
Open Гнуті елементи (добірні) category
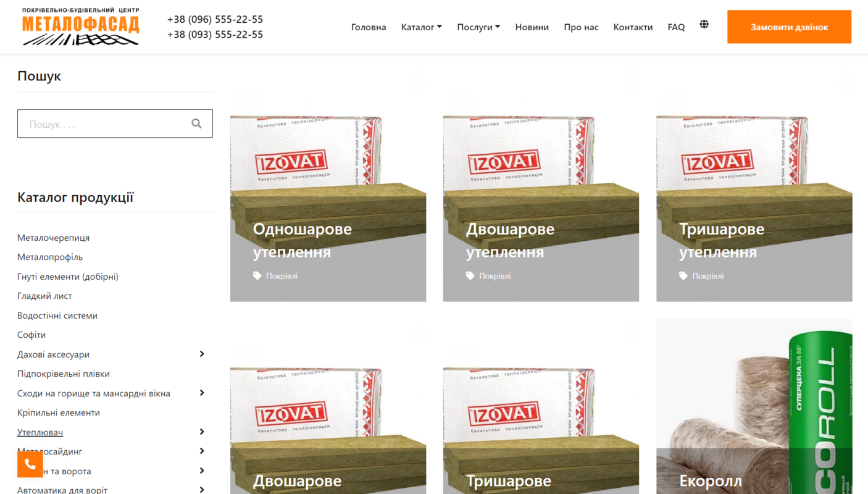point(68,277)
